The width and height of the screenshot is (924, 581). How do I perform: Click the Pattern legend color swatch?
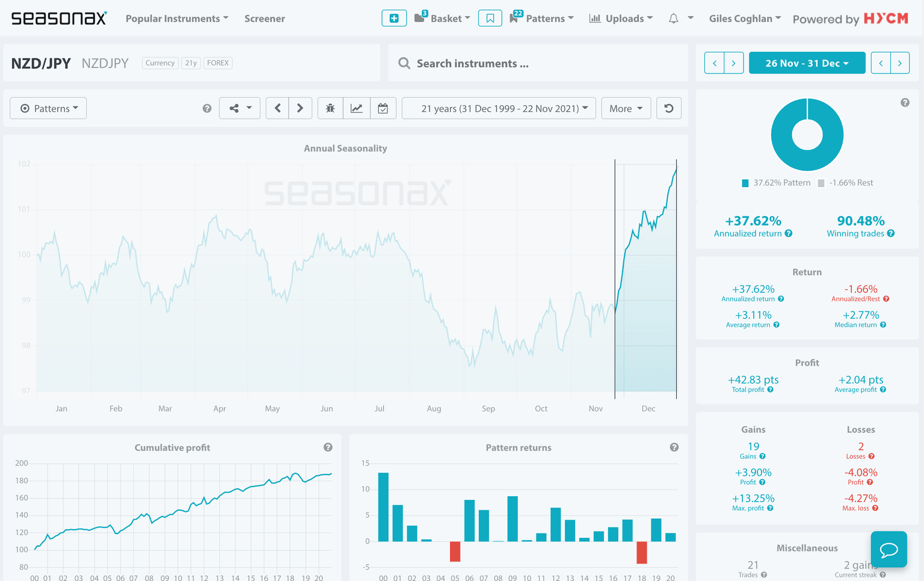click(x=745, y=183)
